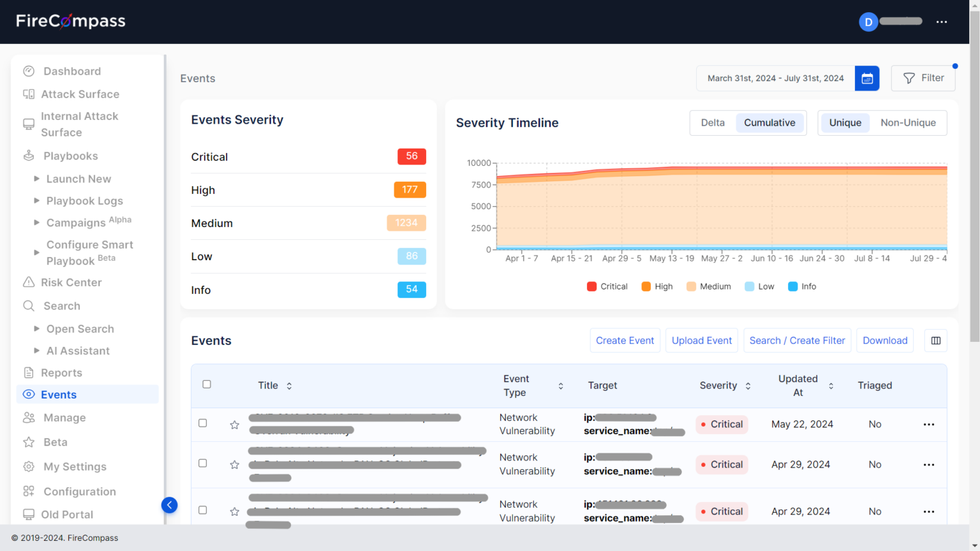Select the Events sidebar icon
Viewport: 980px width, 551px height.
click(28, 394)
